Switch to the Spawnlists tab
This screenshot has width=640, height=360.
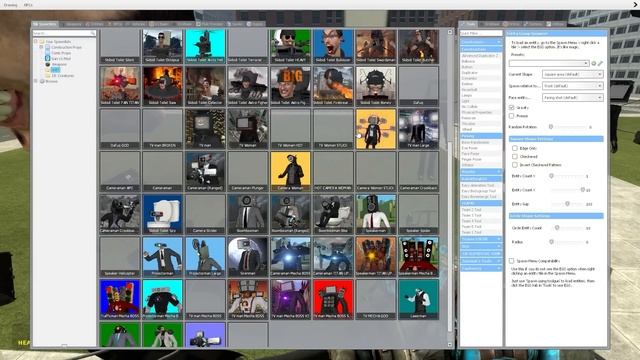pos(45,24)
